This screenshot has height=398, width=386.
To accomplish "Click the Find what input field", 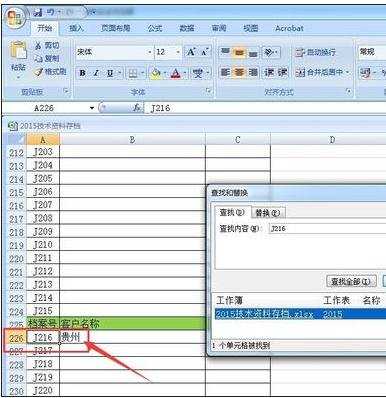I will pyautogui.click(x=327, y=228).
